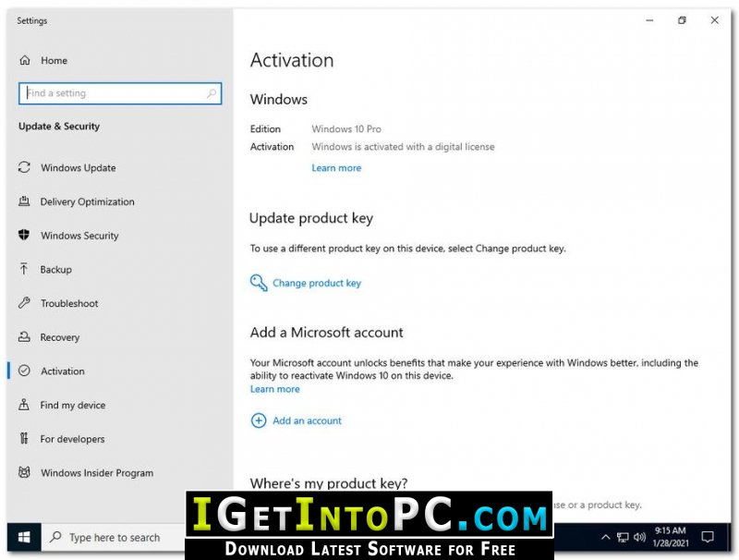Viewport: 739px width, 560px height.
Task: Click the Where's my product key? heading
Action: [329, 483]
